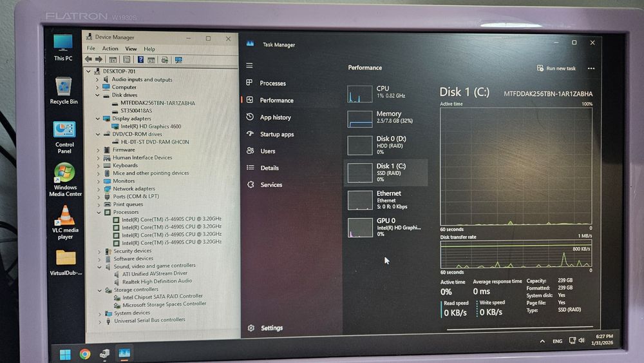Select the CPU performance graph thumbnail

[360, 93]
